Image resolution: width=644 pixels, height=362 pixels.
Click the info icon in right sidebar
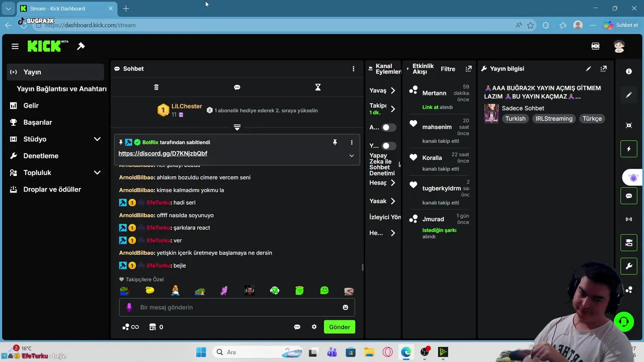(x=629, y=71)
